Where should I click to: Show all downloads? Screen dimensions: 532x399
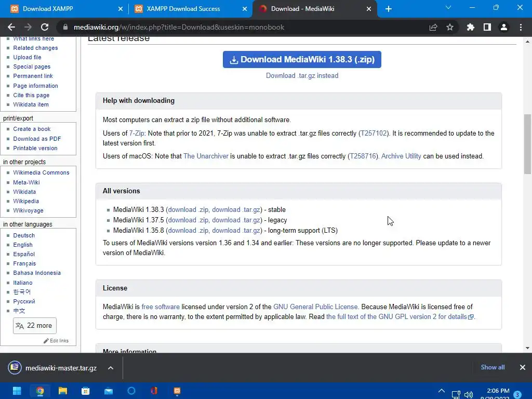tap(493, 367)
